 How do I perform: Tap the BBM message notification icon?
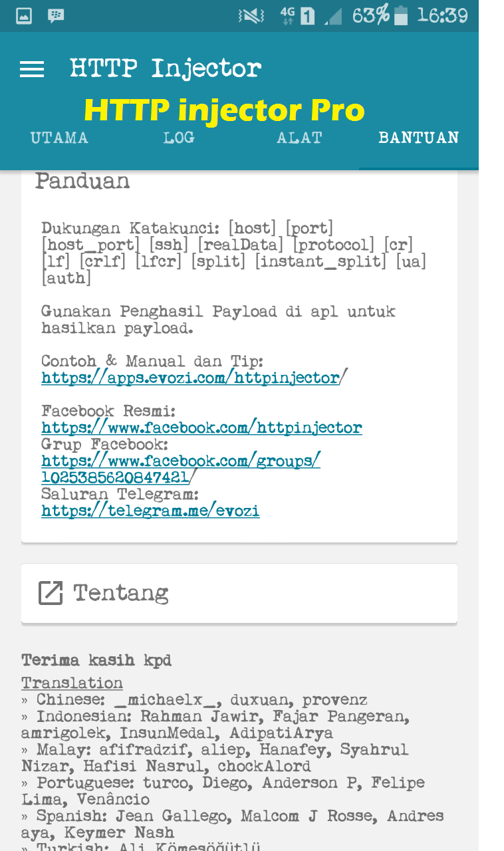tap(57, 16)
